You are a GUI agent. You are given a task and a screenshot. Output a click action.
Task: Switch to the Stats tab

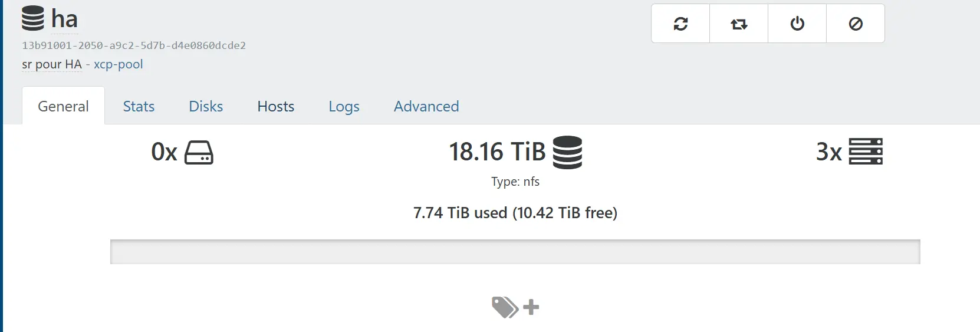[139, 106]
